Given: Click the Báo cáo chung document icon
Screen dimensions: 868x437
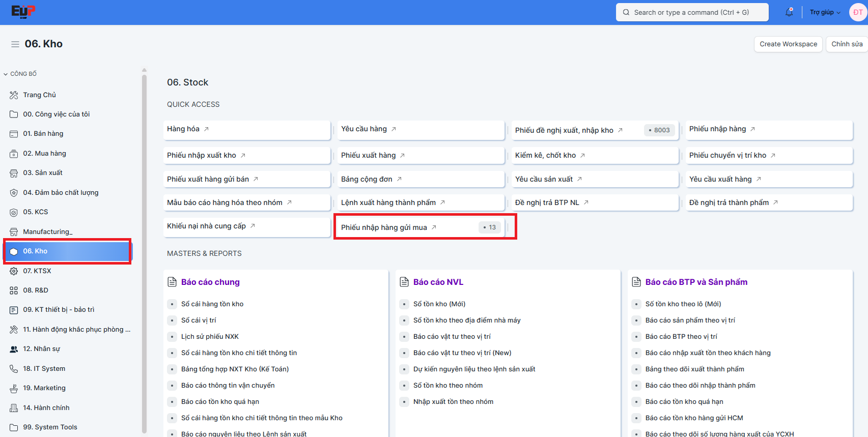Looking at the screenshot, I should 172,282.
